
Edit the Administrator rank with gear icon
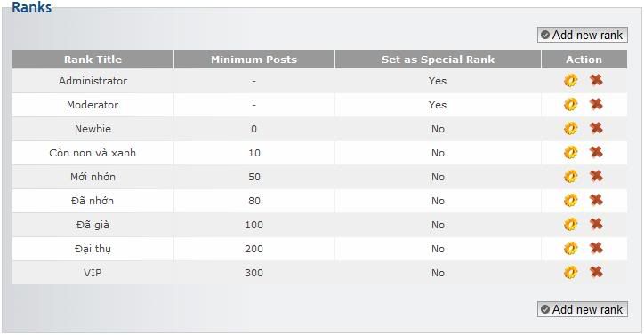click(x=570, y=81)
